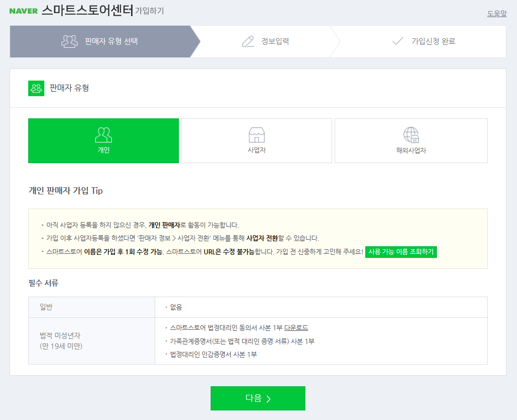Click the pencil icon for 정보입력 step

click(248, 41)
